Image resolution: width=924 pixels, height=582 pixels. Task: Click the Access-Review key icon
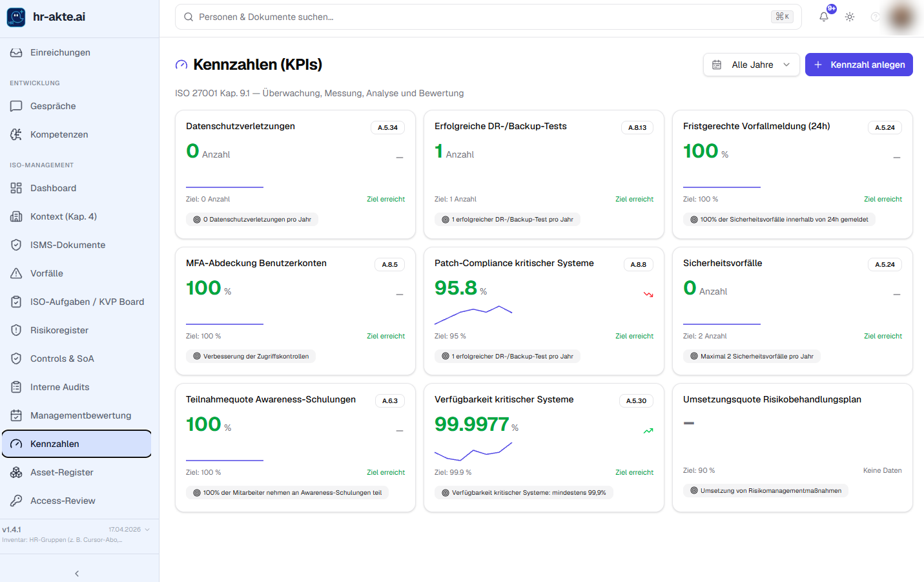click(16, 501)
